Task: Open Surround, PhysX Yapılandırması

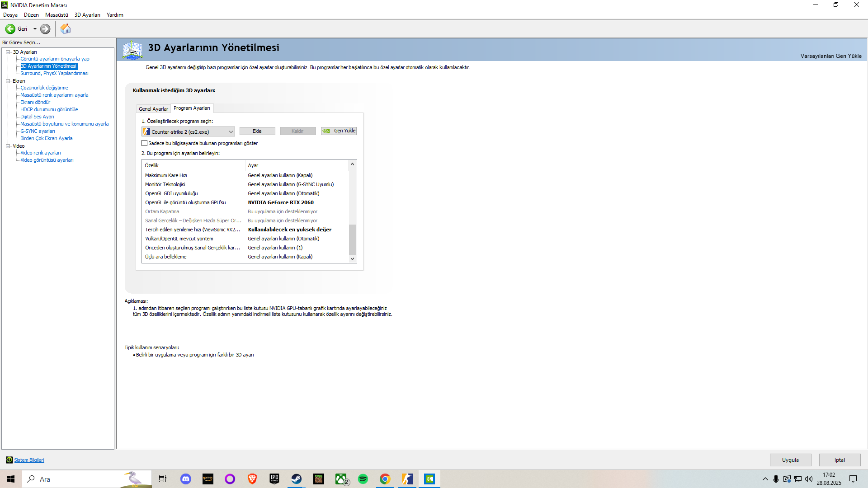Action: (x=54, y=73)
